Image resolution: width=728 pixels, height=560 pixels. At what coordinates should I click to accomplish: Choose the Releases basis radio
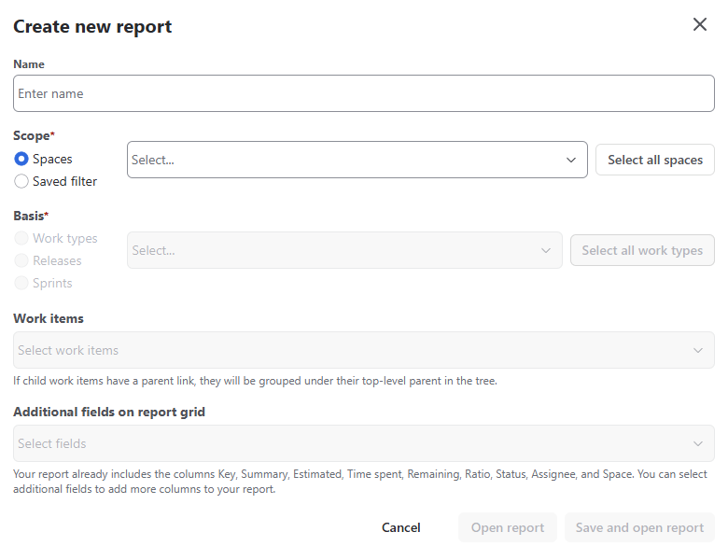coord(21,261)
